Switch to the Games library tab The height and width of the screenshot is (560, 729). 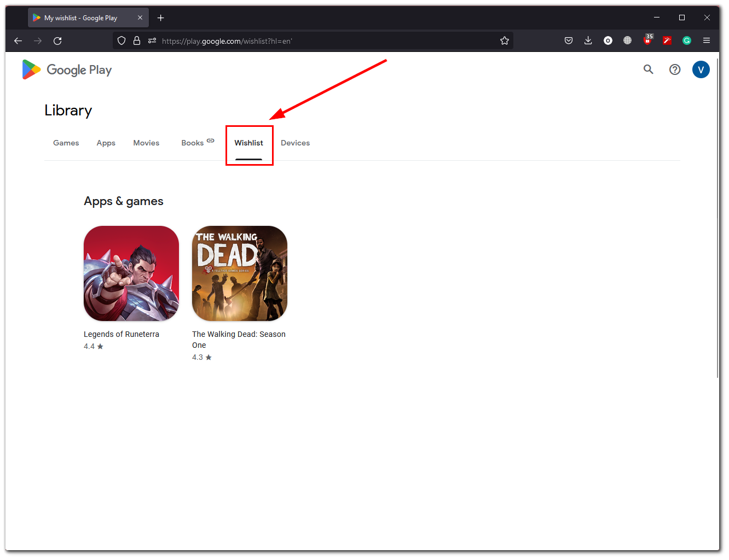coord(66,143)
